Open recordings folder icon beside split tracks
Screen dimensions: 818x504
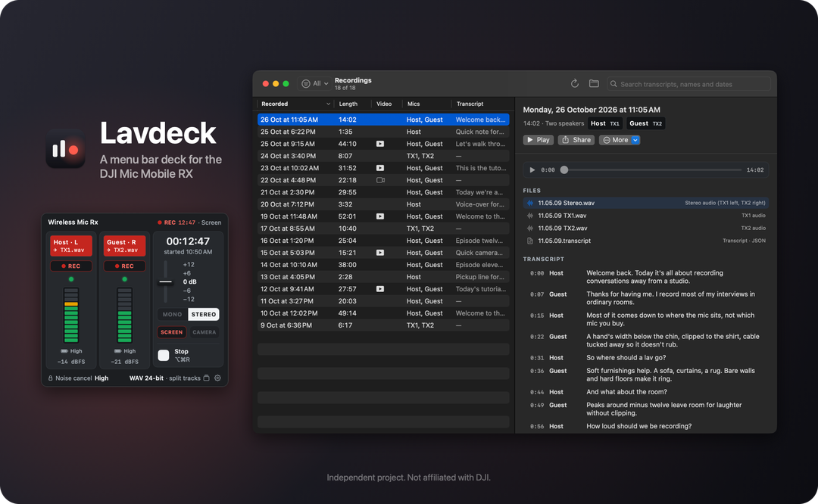(207, 378)
